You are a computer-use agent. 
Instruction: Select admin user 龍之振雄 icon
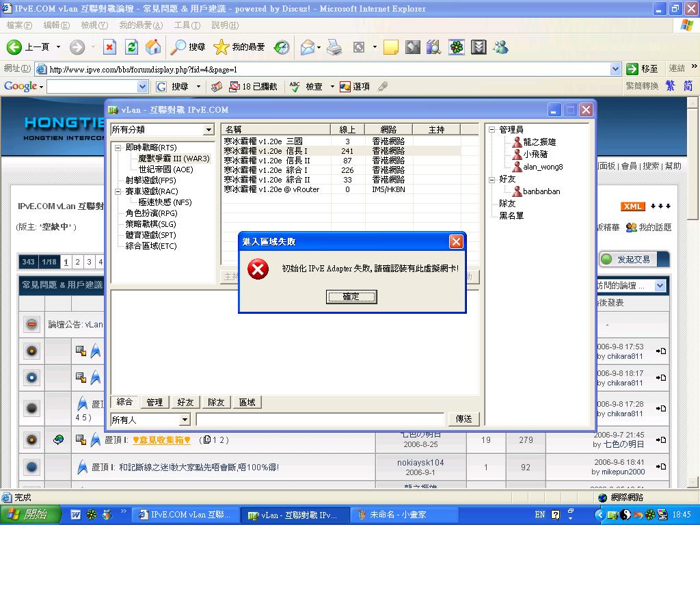517,142
